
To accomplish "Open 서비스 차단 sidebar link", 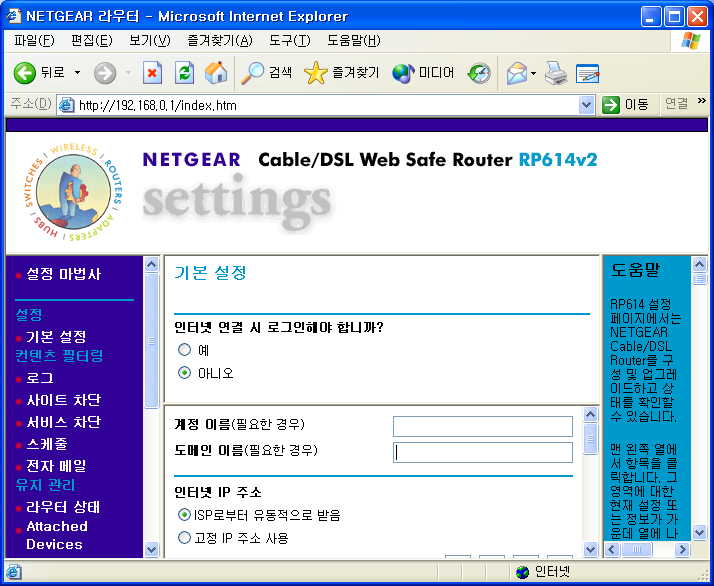I will click(x=63, y=422).
